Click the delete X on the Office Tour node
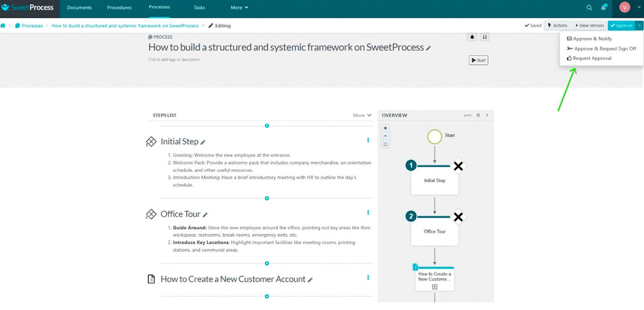The image size is (644, 310). 458,217
